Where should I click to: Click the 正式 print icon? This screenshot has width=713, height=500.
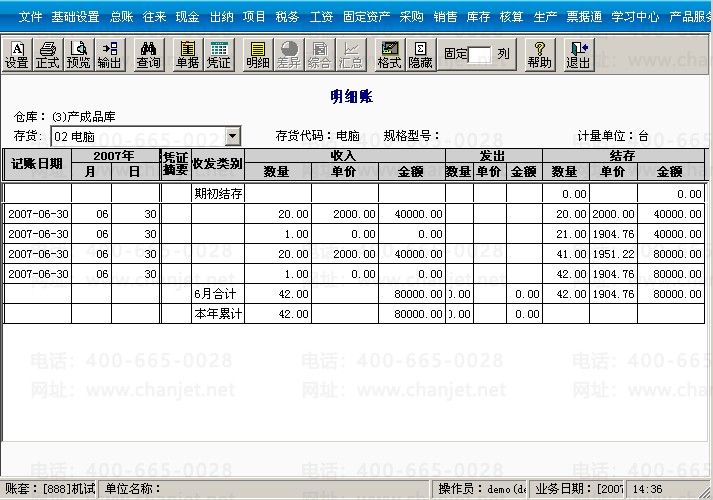[47, 55]
